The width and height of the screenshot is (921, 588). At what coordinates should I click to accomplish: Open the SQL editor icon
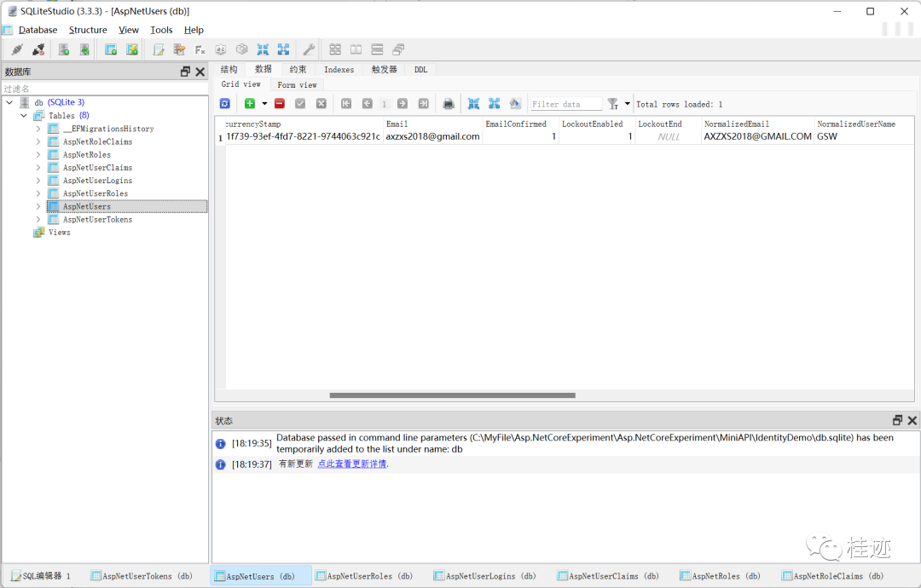coord(158,50)
